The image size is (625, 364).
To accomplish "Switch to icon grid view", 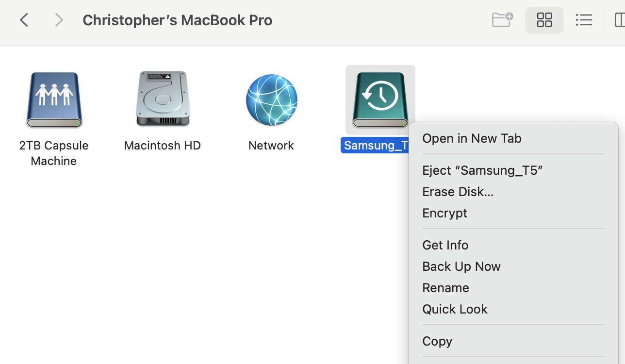I will click(x=544, y=20).
